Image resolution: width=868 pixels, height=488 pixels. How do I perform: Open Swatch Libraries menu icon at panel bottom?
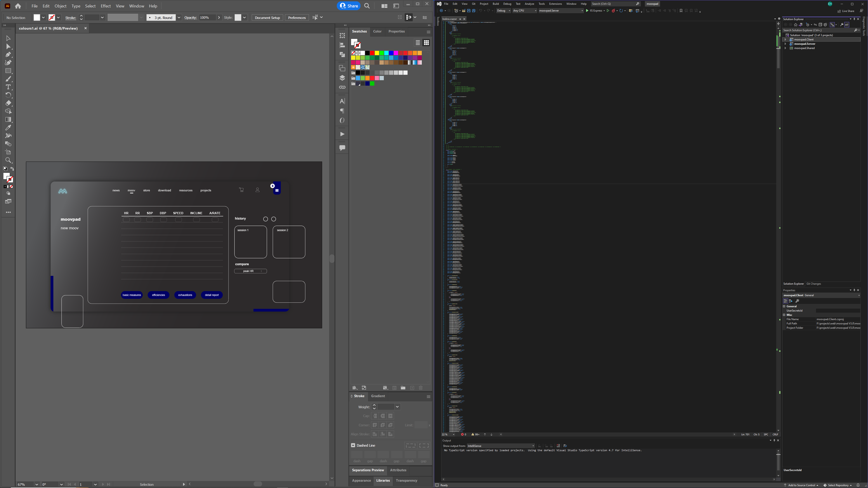coord(354,388)
